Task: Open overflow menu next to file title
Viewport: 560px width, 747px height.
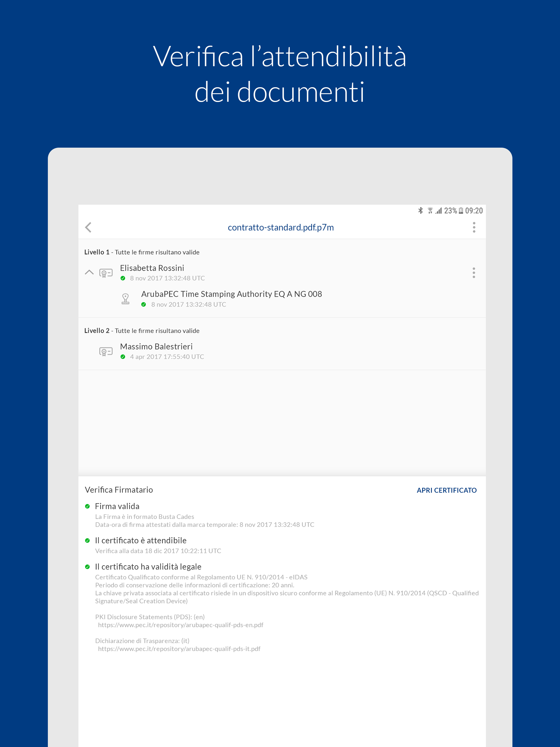Action: [474, 227]
